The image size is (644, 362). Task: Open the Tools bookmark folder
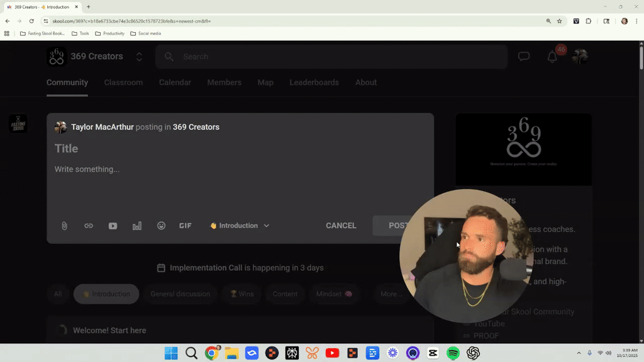point(80,34)
